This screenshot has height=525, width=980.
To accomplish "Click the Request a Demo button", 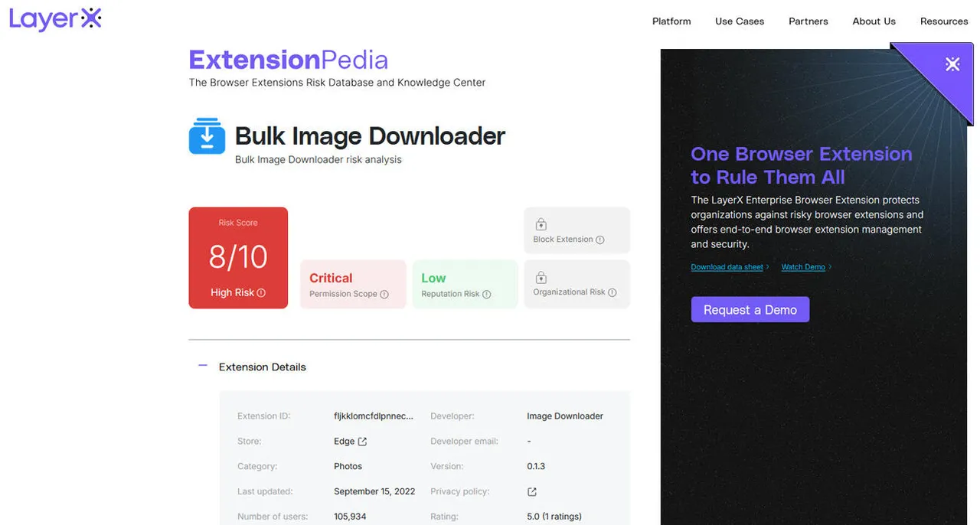I will [750, 309].
